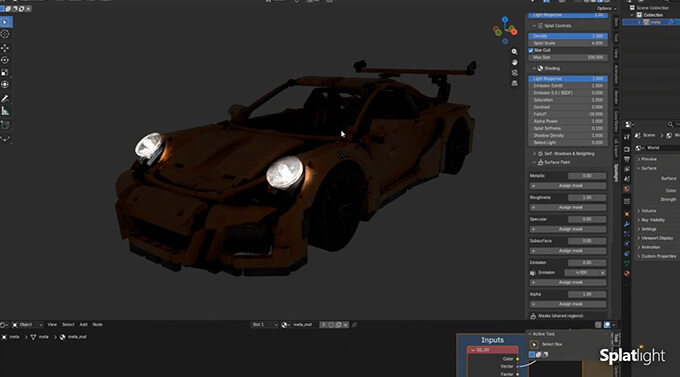Set Subtract mode in Active Tool panel
Image resolution: width=680 pixels, height=377 pixels.
pyautogui.click(x=545, y=354)
